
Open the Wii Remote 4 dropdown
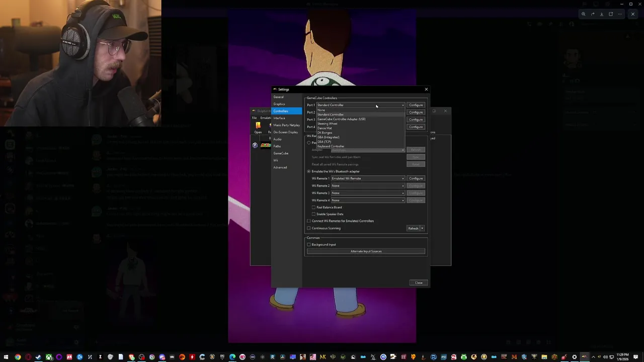(x=368, y=200)
